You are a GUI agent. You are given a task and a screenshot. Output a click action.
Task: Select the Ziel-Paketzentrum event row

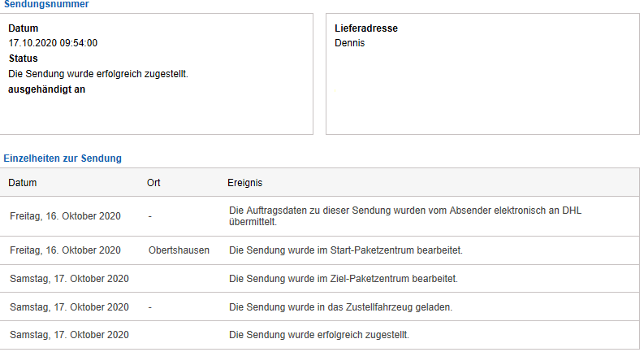(x=344, y=279)
